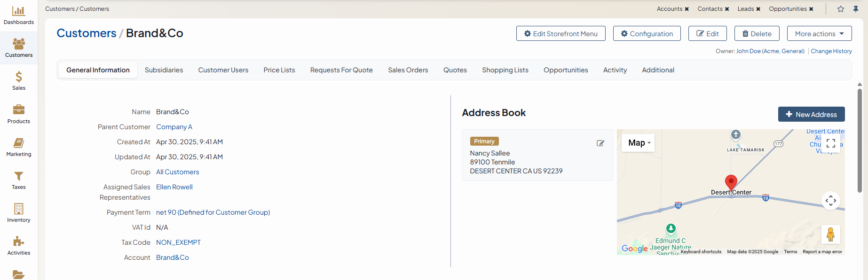Switch to the Sales Orders tab
This screenshot has width=868, height=280.
pos(408,70)
